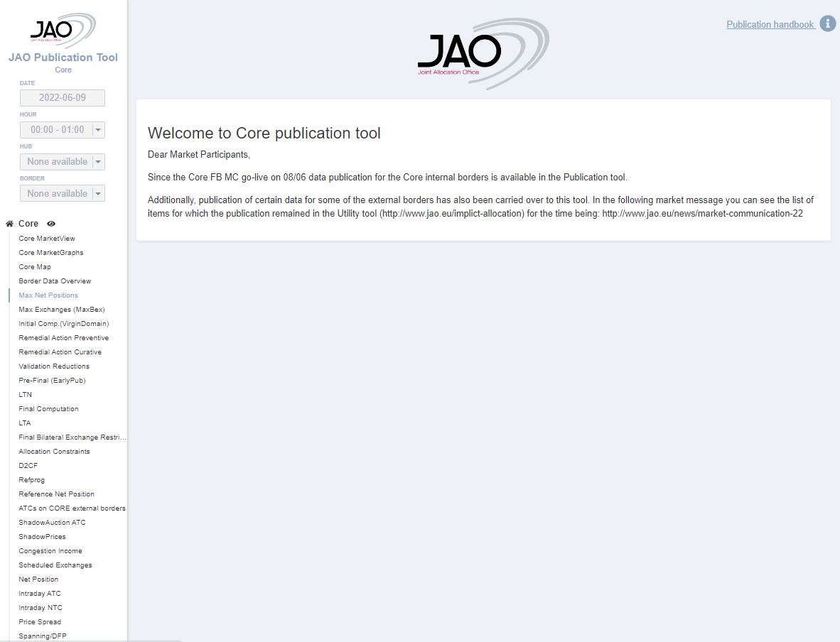
Task: Open Allocation Constraints
Action: tap(54, 452)
